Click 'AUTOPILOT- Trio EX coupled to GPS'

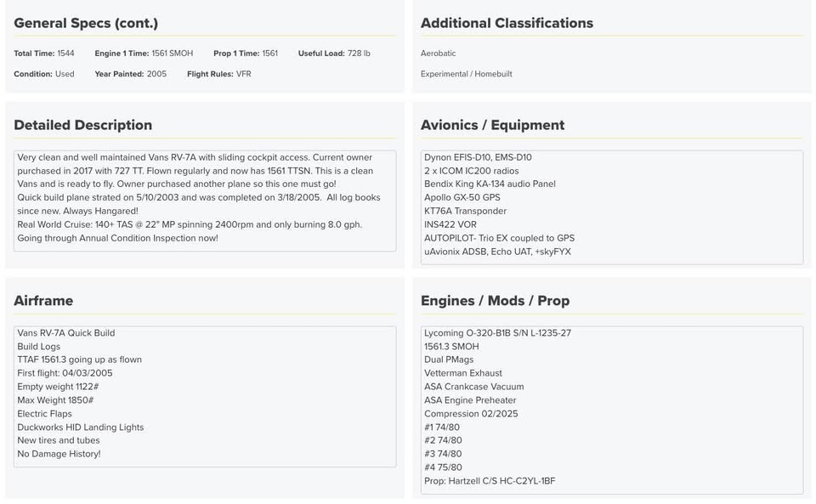500,238
